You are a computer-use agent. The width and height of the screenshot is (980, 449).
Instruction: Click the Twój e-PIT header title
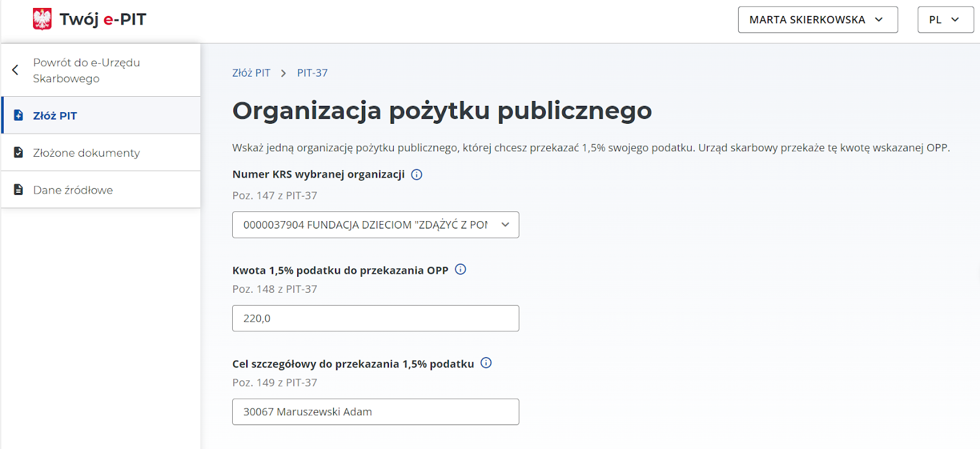[103, 20]
